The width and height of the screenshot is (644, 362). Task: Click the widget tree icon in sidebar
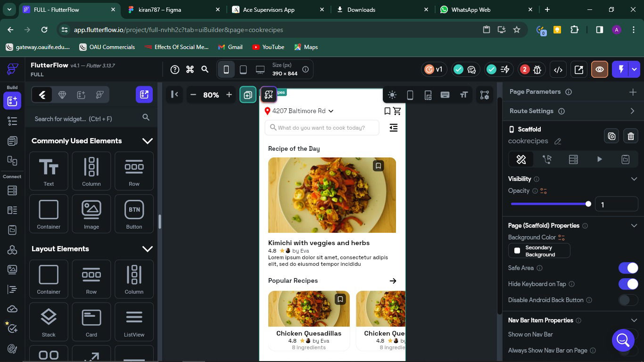coord(12,121)
